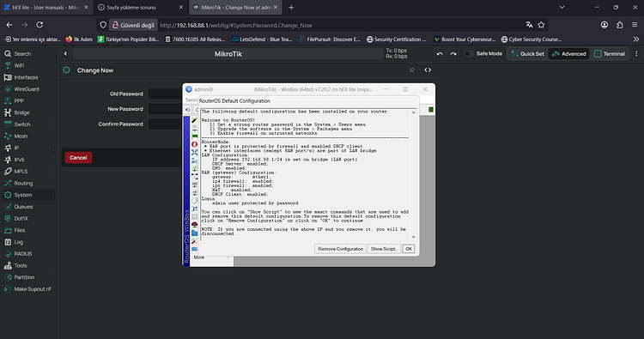Click the Confirm Password field
The width and height of the screenshot is (644, 339).
pyautogui.click(x=166, y=124)
